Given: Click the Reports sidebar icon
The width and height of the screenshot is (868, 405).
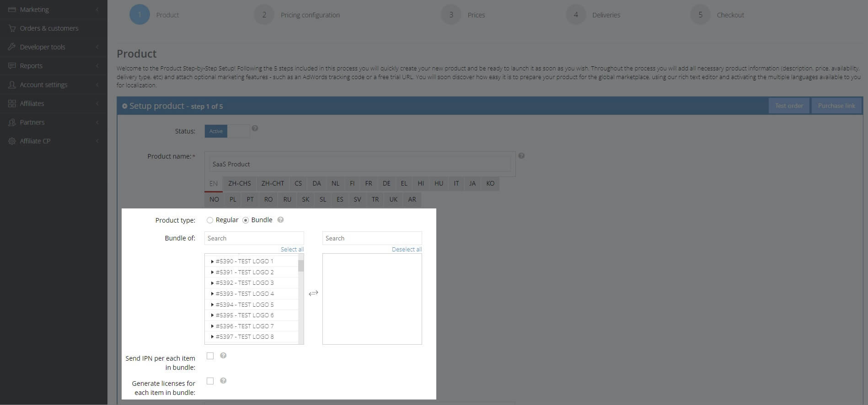Looking at the screenshot, I should (x=12, y=66).
